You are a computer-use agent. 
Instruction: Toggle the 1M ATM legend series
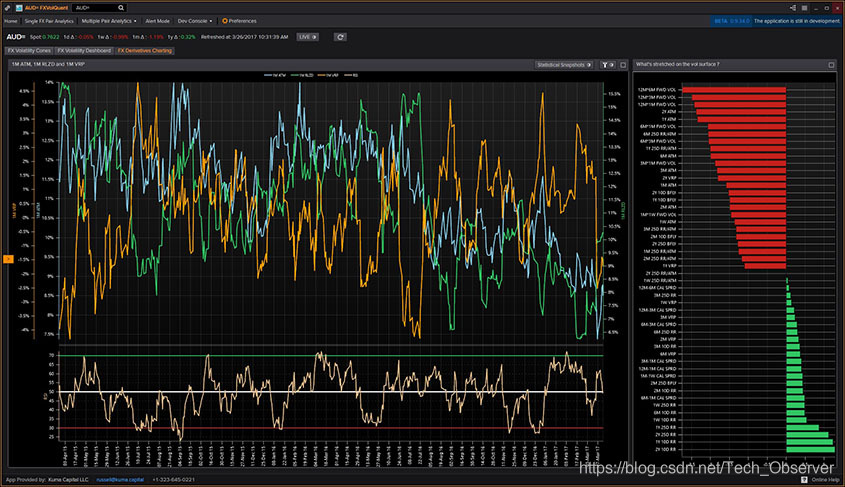click(275, 75)
